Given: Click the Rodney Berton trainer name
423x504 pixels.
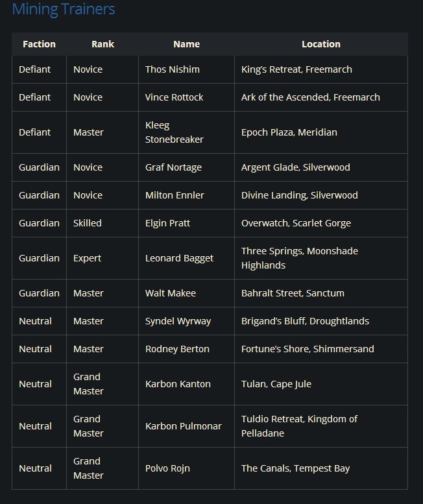Looking at the screenshot, I should click(x=177, y=349).
